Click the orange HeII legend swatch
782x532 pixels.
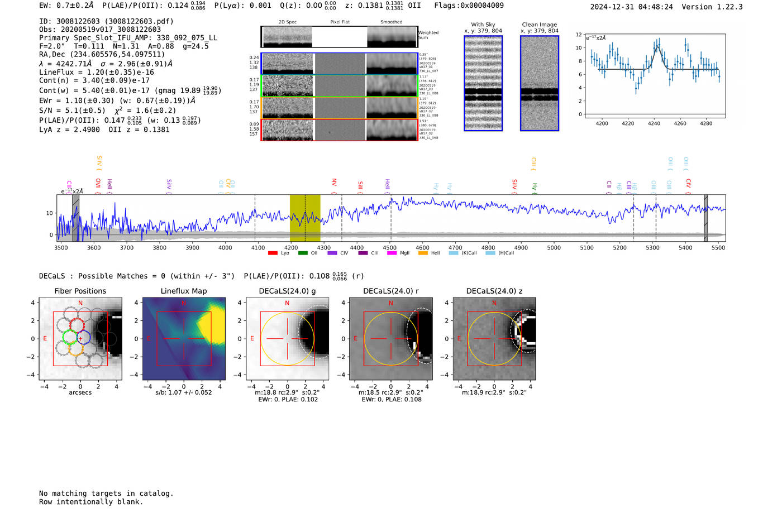[423, 253]
